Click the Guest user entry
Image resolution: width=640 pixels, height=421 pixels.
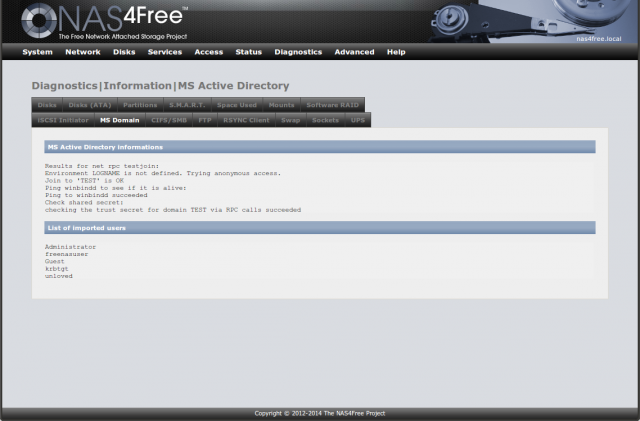[55, 262]
